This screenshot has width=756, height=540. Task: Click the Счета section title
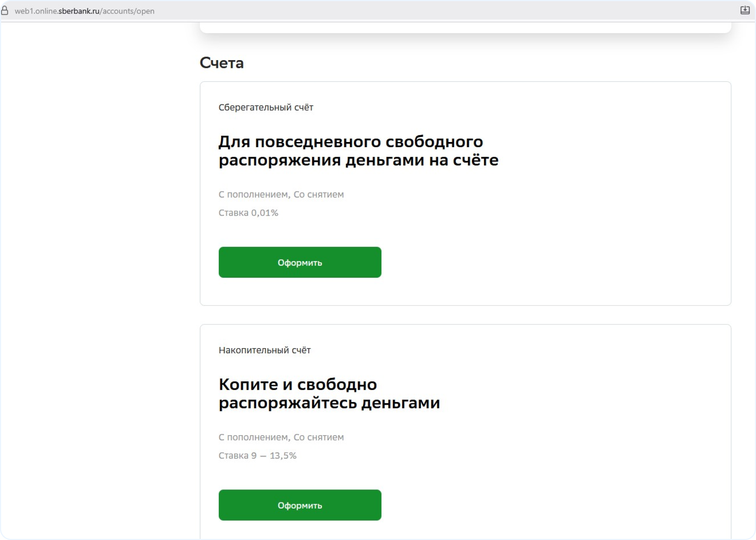click(x=222, y=63)
